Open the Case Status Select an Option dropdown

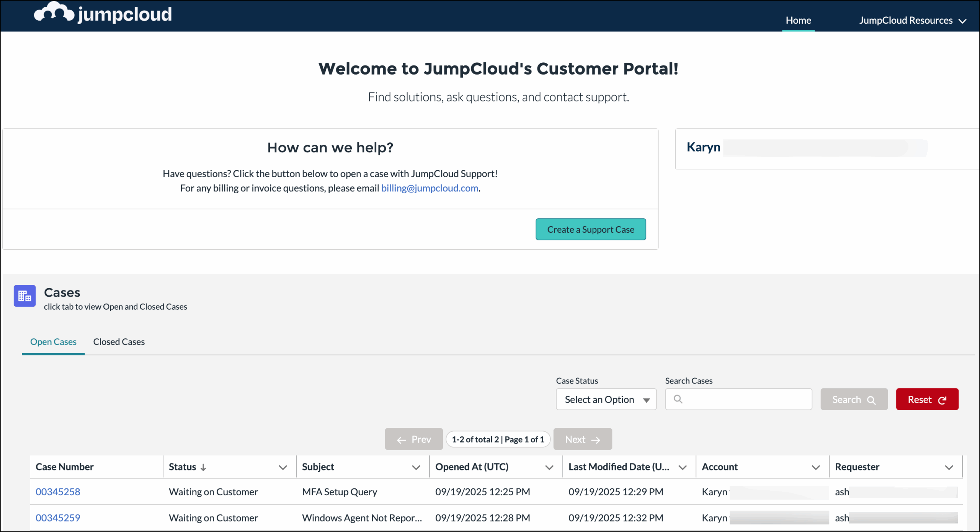tap(606, 399)
